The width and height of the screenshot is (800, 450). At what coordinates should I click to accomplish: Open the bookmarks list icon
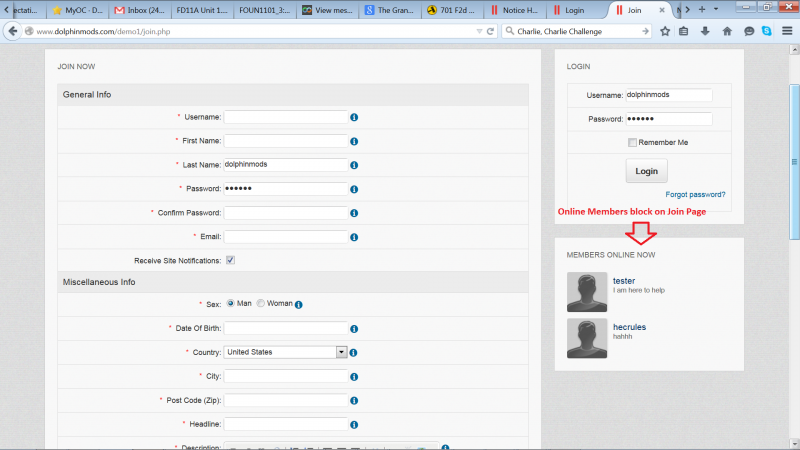[x=684, y=31]
